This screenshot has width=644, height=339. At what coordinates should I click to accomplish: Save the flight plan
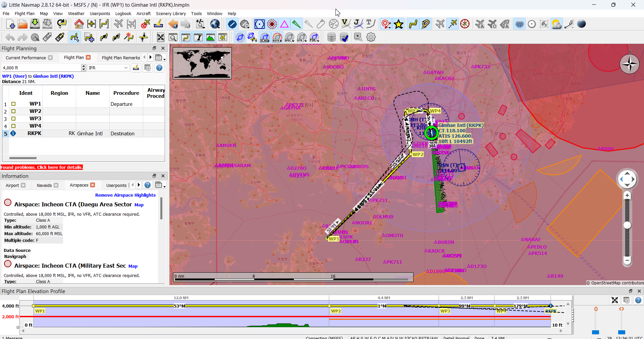click(x=35, y=24)
